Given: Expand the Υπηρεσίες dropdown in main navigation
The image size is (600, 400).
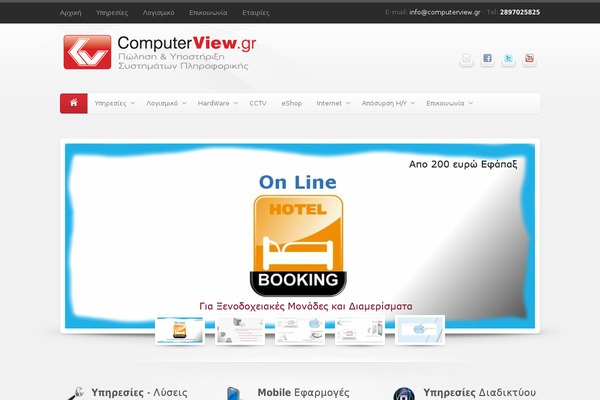Looking at the screenshot, I should 114,103.
